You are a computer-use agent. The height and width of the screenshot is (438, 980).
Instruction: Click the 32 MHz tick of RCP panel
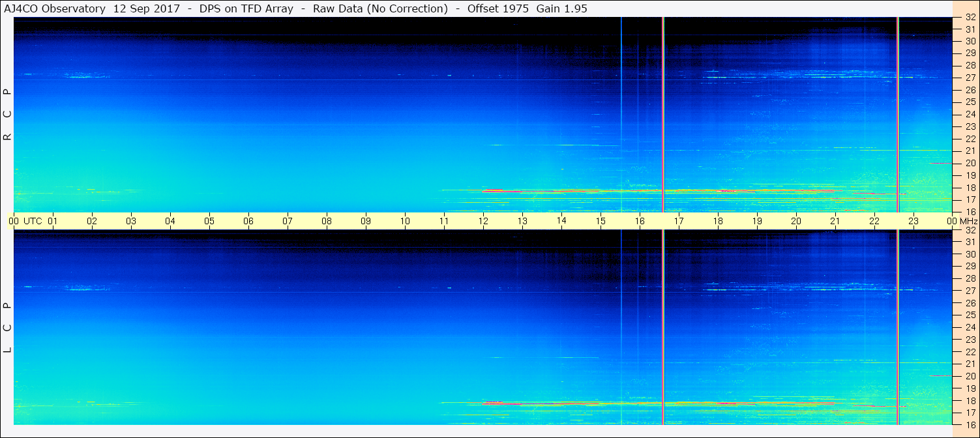point(970,18)
